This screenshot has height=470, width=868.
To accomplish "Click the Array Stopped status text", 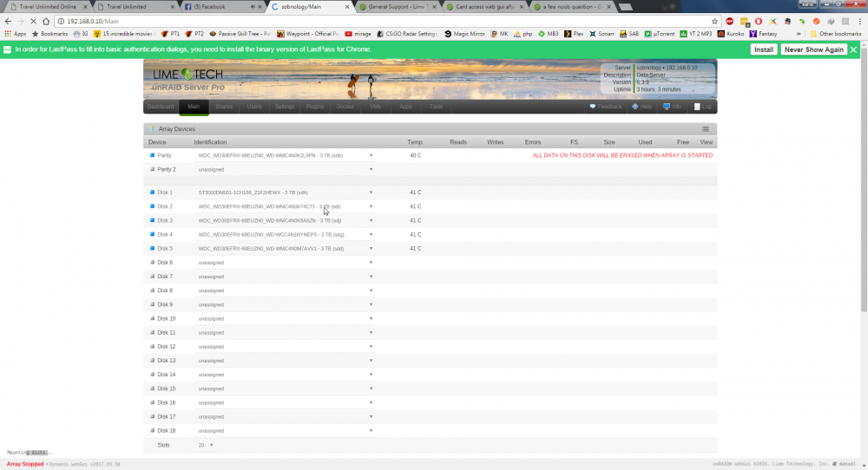I will point(25,464).
